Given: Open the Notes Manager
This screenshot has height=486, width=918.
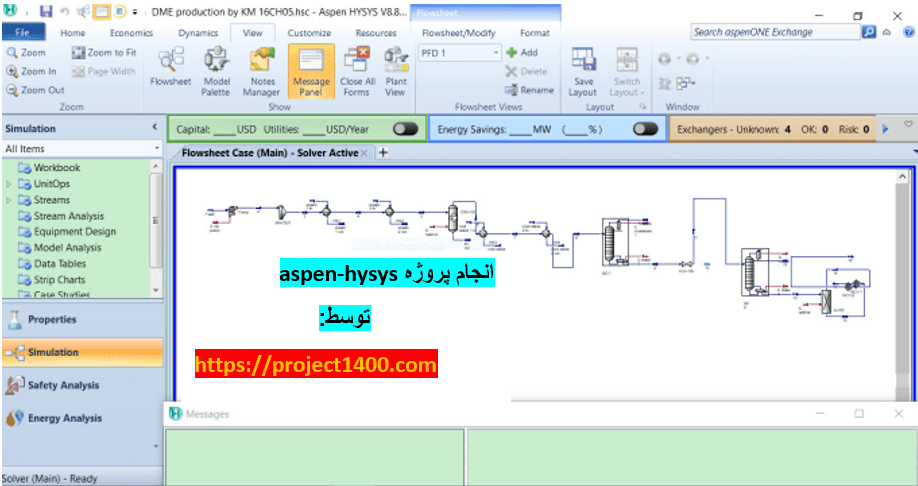Looking at the screenshot, I should pyautogui.click(x=262, y=71).
